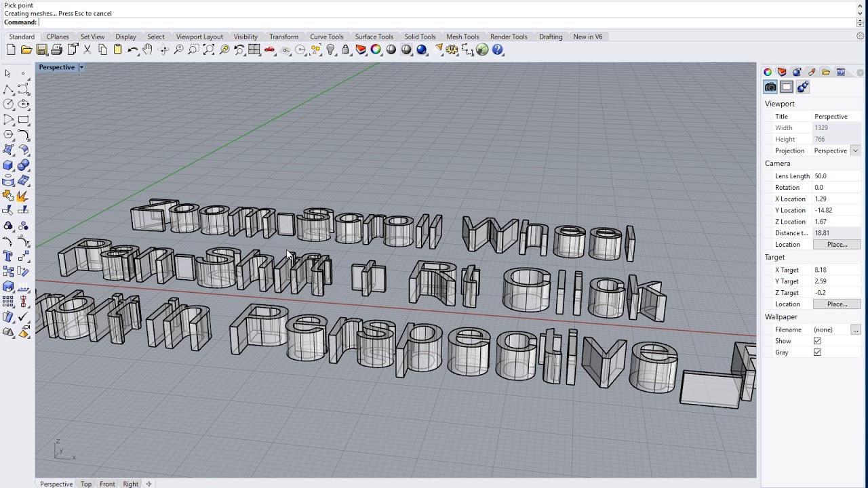Screen dimensions: 868x488
Task: Edit the Lens Length value field
Action: (837, 176)
